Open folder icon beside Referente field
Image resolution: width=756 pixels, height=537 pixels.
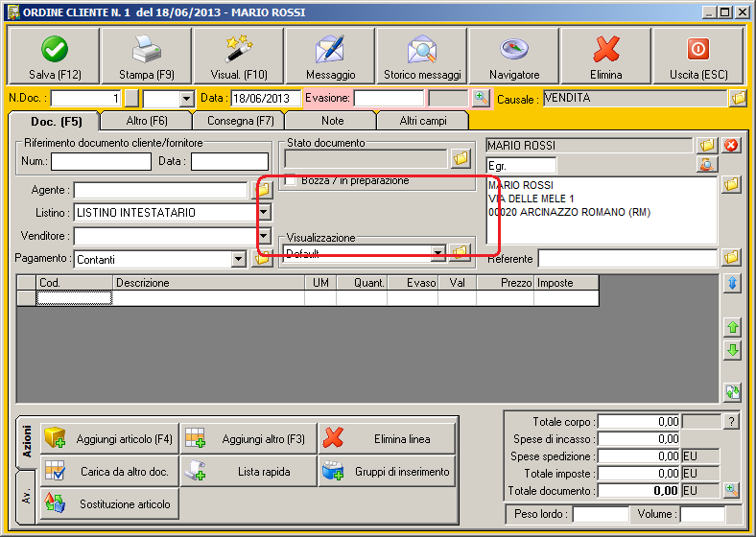point(731,257)
